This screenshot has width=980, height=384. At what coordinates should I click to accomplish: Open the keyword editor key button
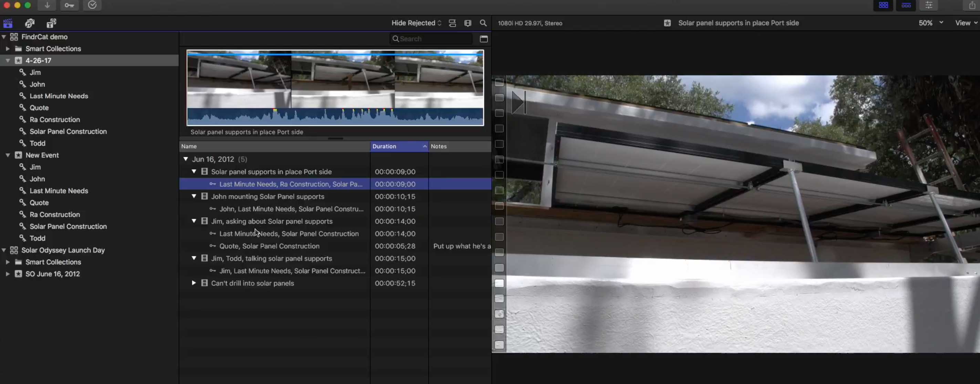[69, 5]
